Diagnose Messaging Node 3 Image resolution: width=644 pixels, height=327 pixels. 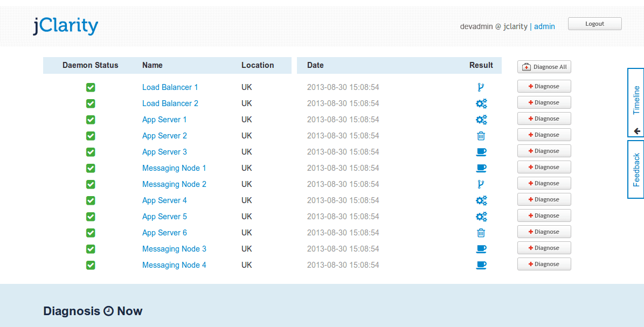tap(544, 248)
